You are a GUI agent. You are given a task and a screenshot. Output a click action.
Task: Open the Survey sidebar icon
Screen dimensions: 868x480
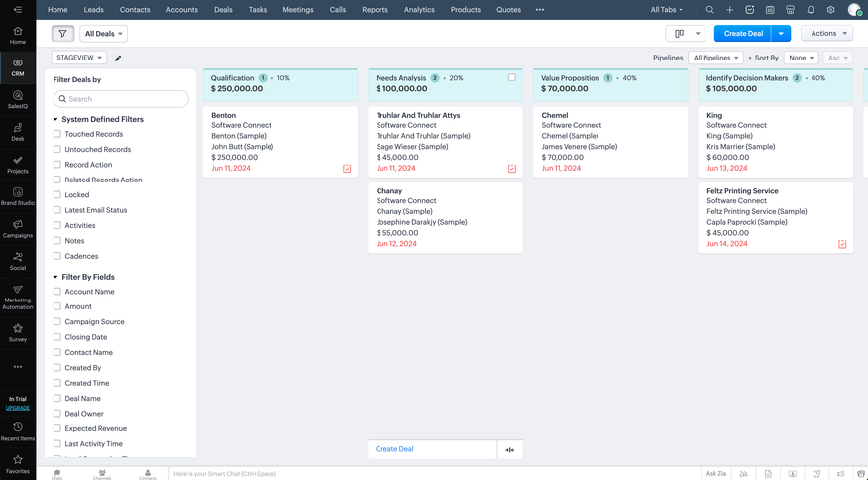18,331
